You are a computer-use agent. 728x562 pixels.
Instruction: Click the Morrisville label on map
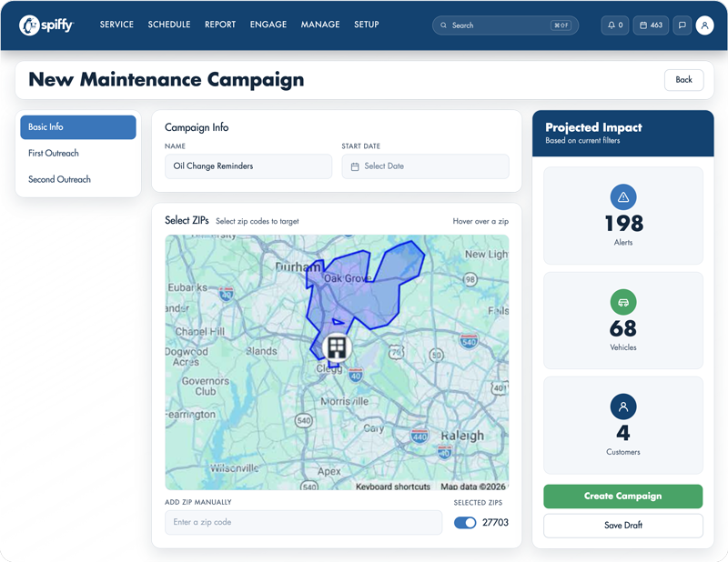click(x=345, y=401)
